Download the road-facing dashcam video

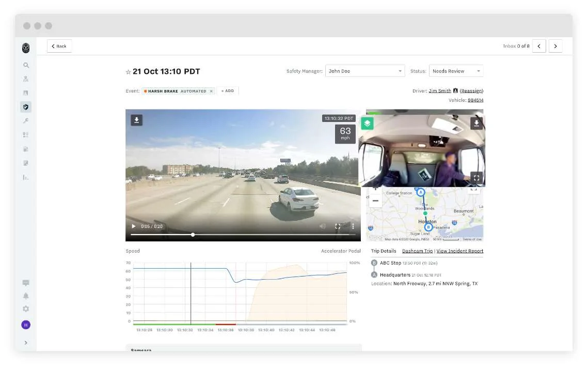point(136,120)
